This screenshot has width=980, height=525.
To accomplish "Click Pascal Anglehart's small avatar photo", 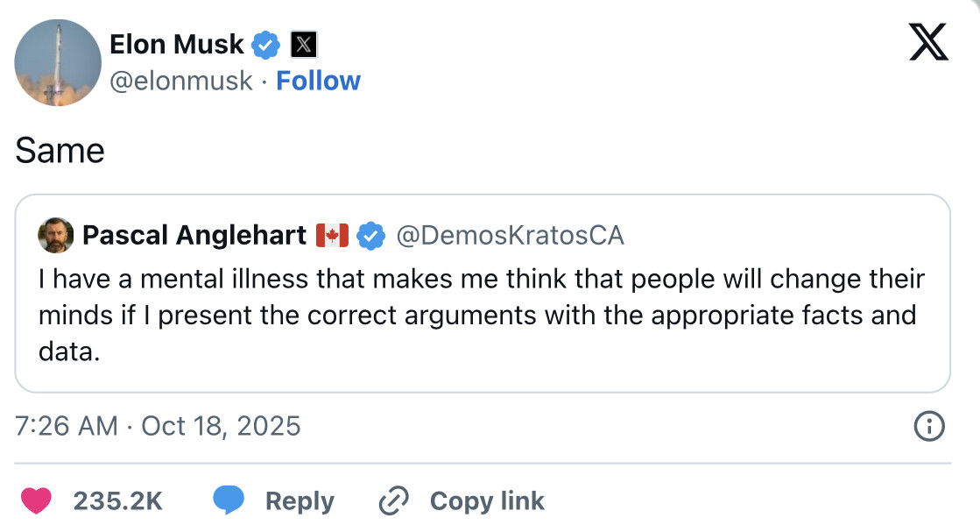I will 55,235.
